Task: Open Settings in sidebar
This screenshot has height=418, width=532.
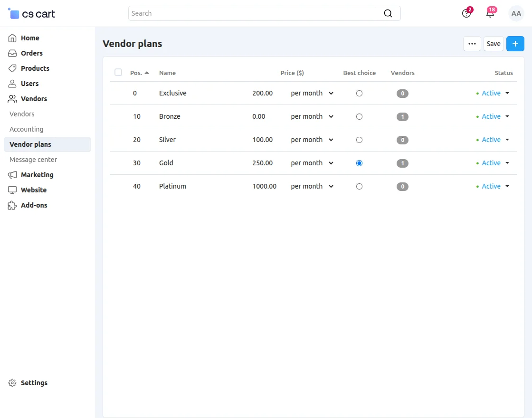Action: 34,383
